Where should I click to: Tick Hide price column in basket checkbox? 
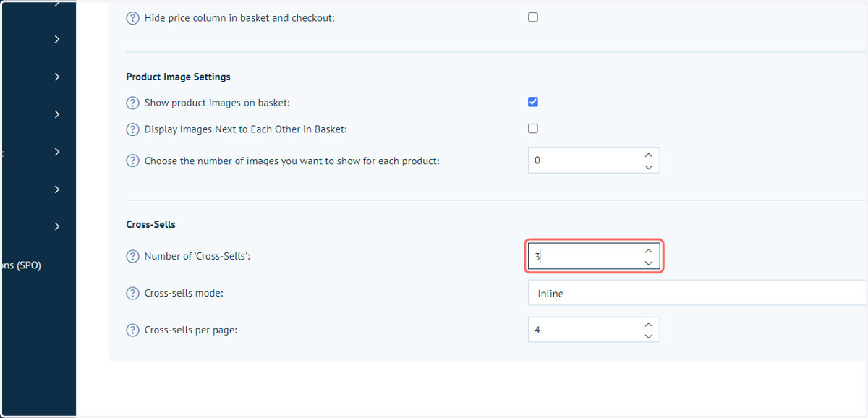click(533, 17)
